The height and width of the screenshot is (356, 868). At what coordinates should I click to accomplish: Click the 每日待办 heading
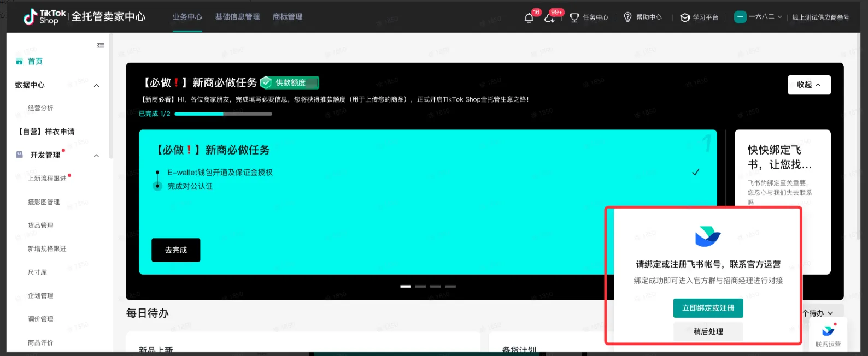[x=147, y=313]
